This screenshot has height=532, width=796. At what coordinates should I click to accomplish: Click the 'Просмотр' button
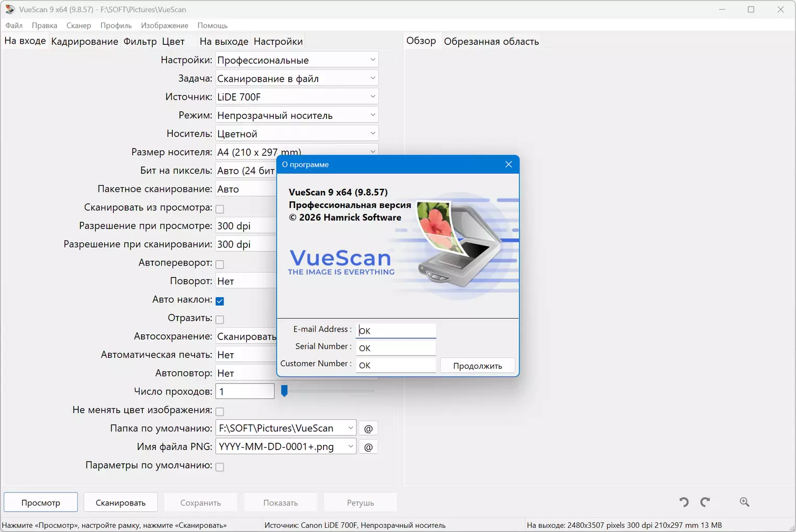pyautogui.click(x=41, y=502)
